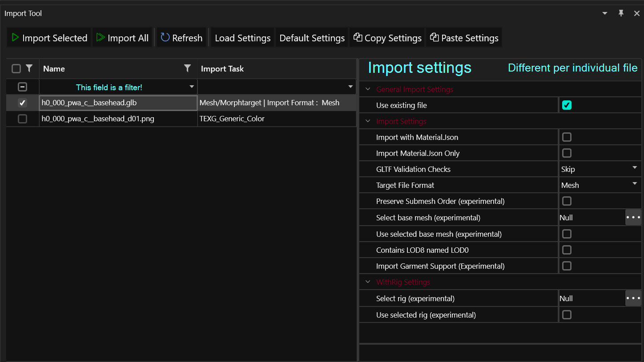Click the Copy Settings icon
The height and width of the screenshot is (362, 644).
point(358,38)
